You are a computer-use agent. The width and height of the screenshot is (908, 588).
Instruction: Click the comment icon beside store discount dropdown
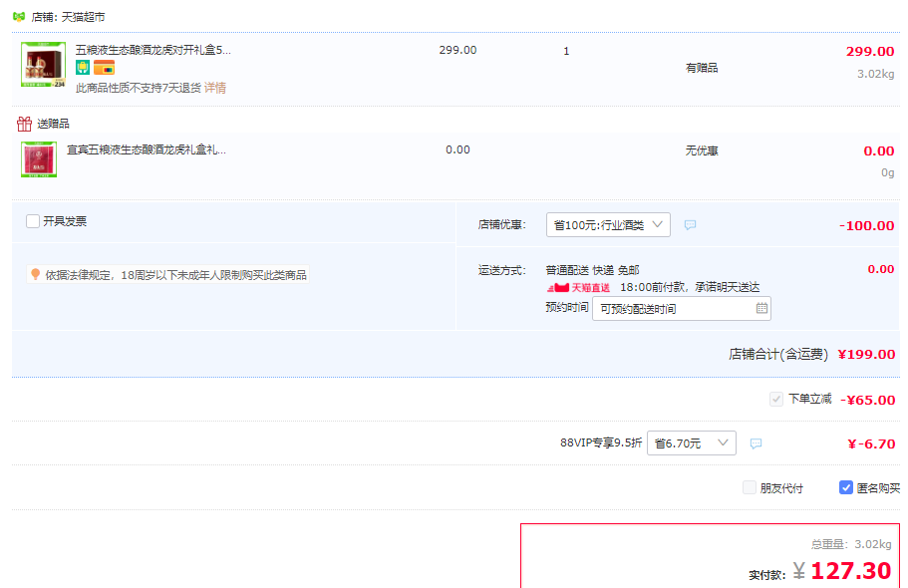point(690,225)
